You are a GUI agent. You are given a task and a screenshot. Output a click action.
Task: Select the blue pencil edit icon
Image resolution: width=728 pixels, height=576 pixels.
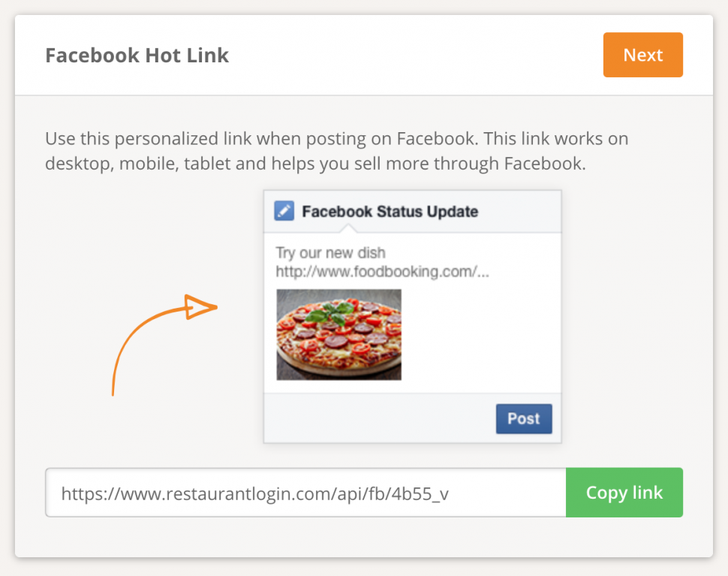283,211
